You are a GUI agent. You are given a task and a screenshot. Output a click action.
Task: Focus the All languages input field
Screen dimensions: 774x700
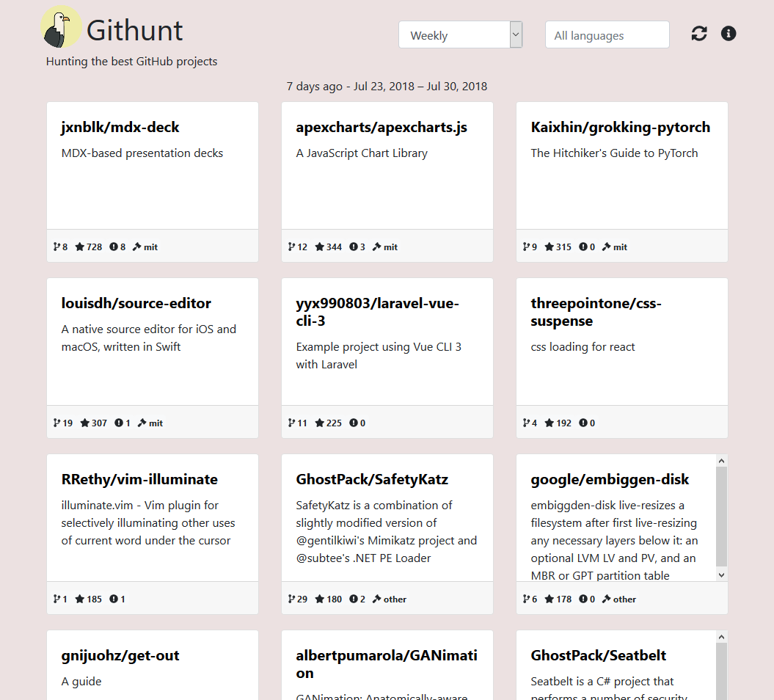pos(607,34)
